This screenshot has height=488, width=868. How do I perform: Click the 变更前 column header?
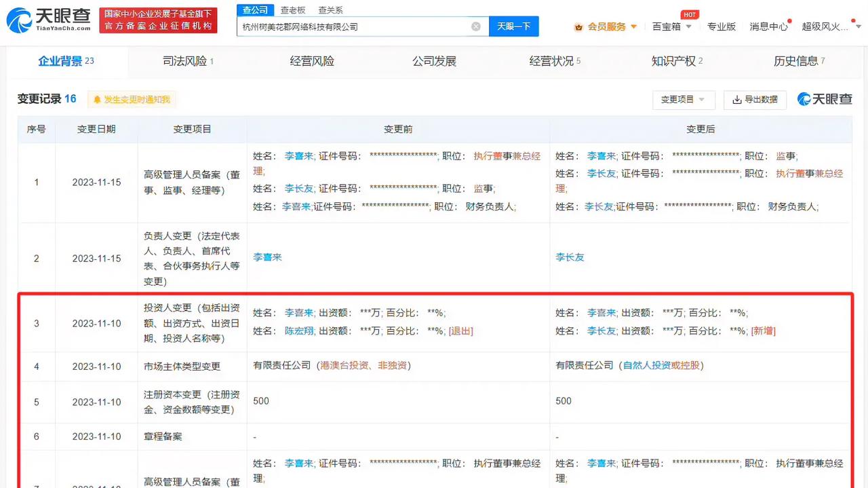[398, 129]
